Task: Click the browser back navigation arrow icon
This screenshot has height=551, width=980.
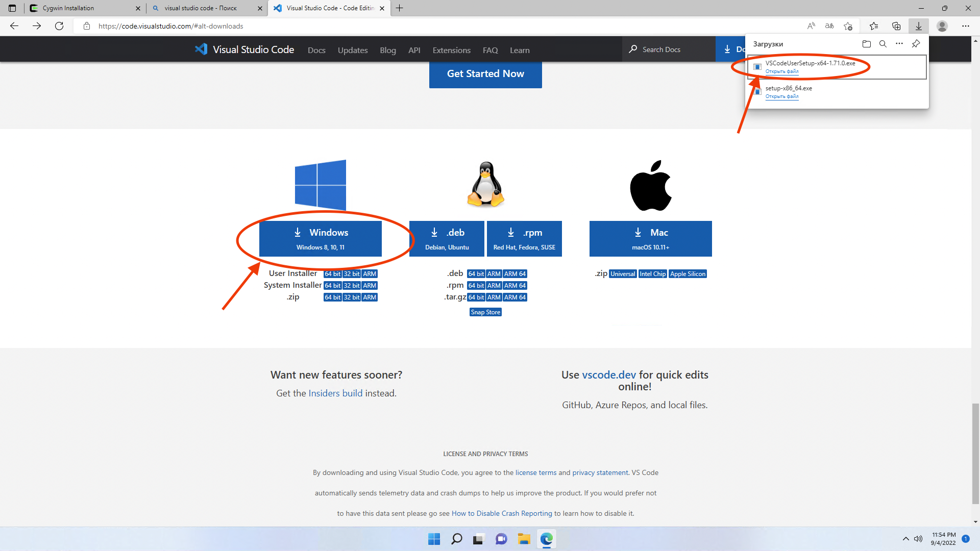Action: (14, 26)
